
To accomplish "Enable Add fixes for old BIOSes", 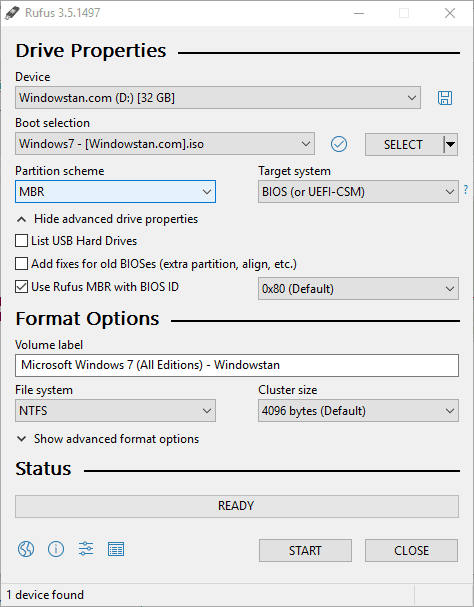I will tap(21, 264).
